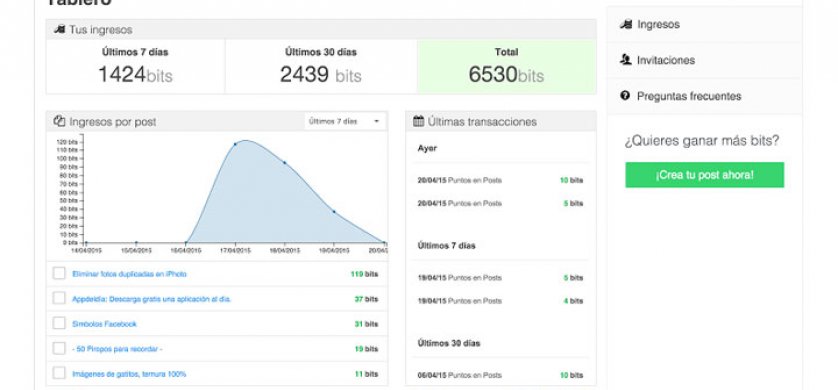Open Imágenes de gatitos, ternura 100% link

click(129, 374)
